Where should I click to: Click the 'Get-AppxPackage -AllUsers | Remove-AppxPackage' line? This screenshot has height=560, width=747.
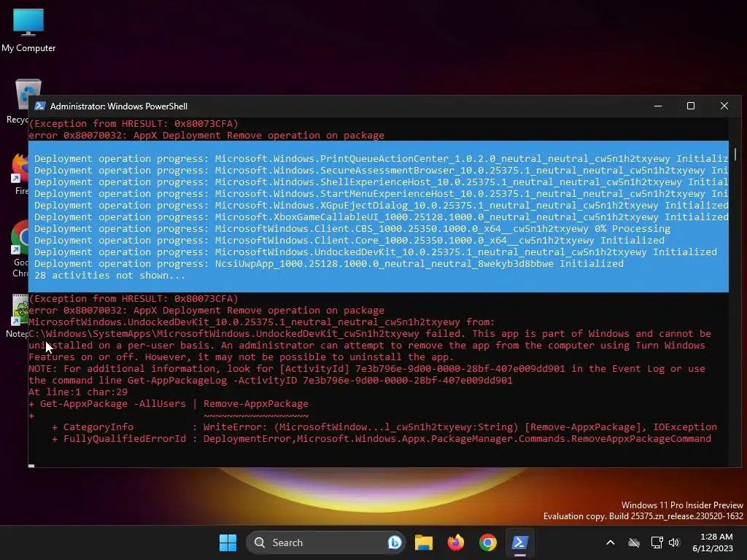(x=169, y=404)
